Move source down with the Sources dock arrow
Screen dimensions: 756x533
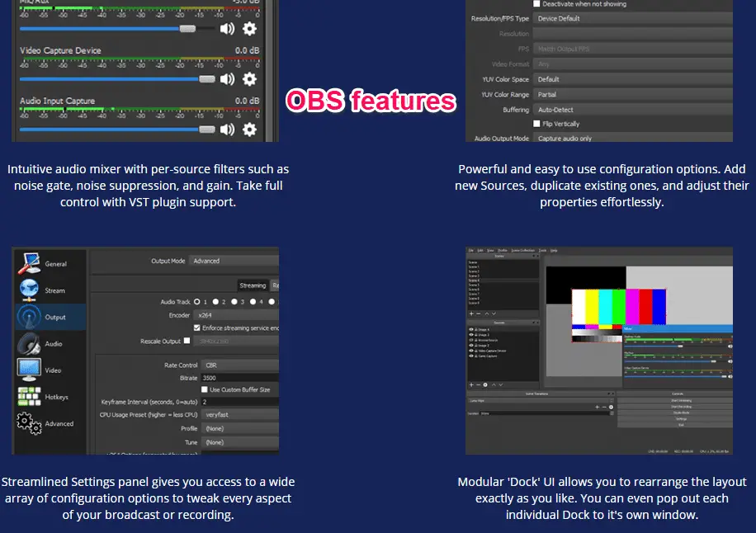tap(501, 385)
